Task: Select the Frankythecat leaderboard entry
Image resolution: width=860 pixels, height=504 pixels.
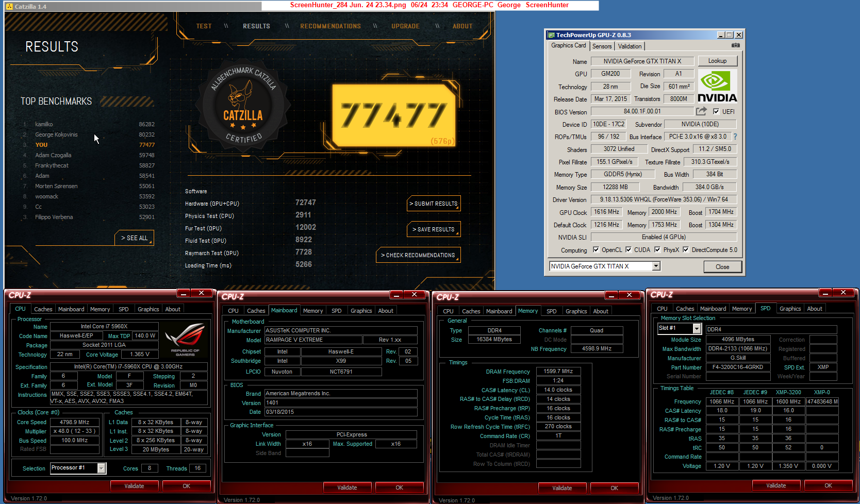Action: [89, 165]
